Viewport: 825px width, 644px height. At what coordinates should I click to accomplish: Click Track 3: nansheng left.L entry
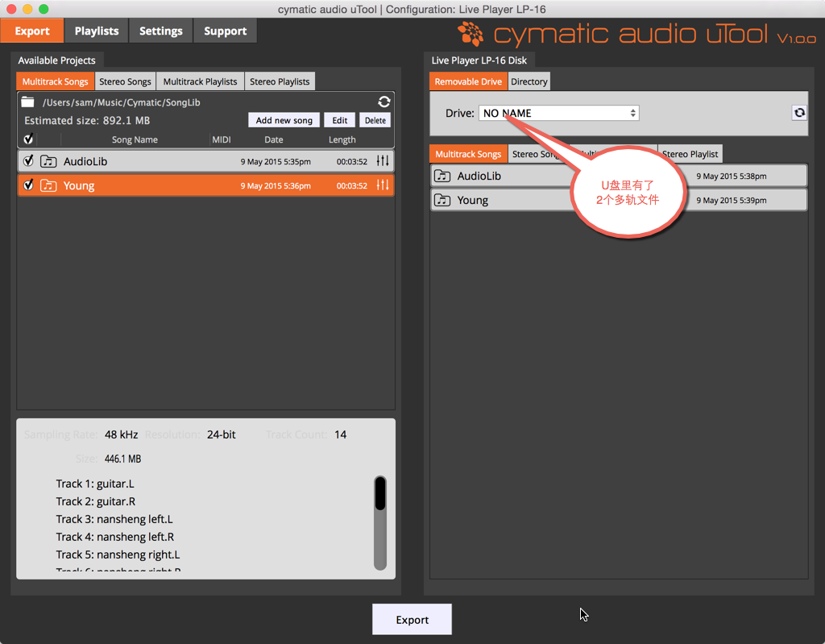(114, 519)
